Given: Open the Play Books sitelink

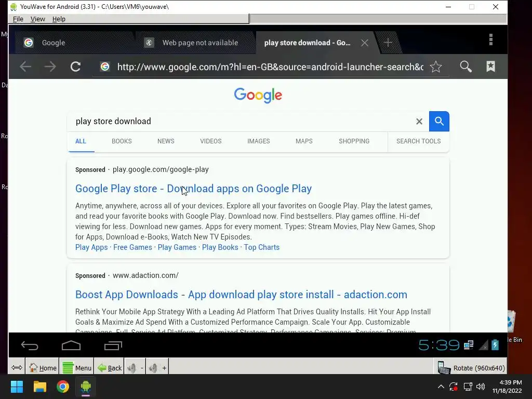Looking at the screenshot, I should pyautogui.click(x=220, y=247).
